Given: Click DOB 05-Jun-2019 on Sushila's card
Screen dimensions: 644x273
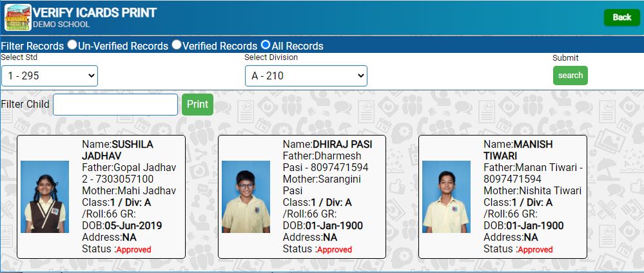Looking at the screenshot, I should point(122,226).
